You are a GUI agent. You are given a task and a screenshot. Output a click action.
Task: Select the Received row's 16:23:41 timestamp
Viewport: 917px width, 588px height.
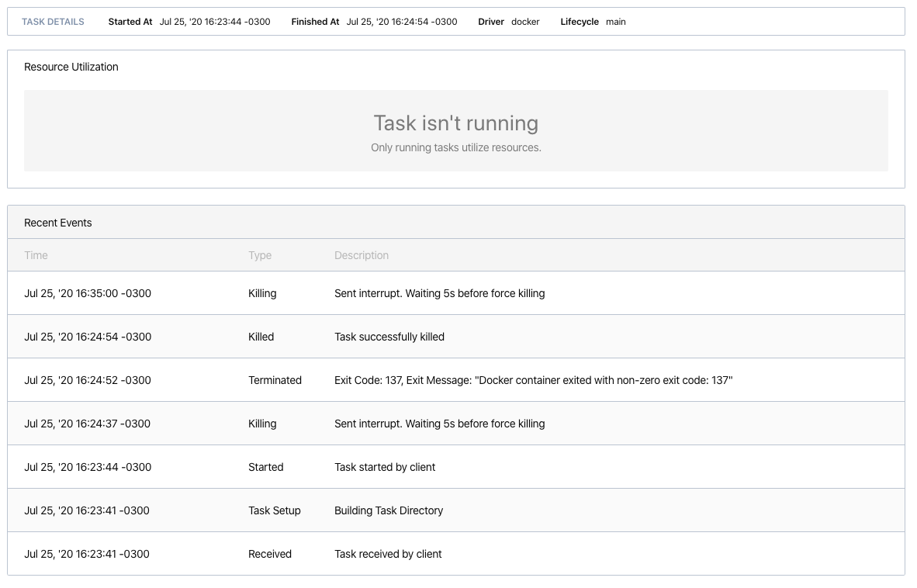click(x=87, y=554)
